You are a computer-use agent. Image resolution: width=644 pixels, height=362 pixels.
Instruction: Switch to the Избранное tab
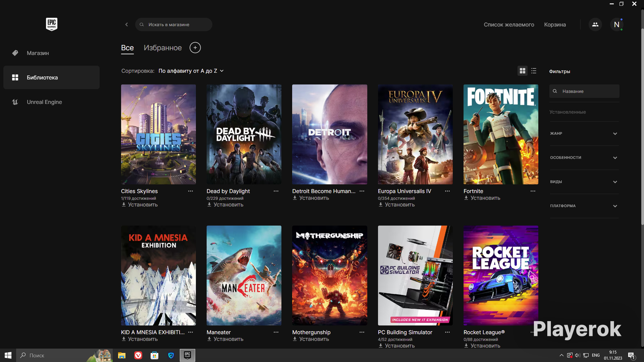point(163,48)
